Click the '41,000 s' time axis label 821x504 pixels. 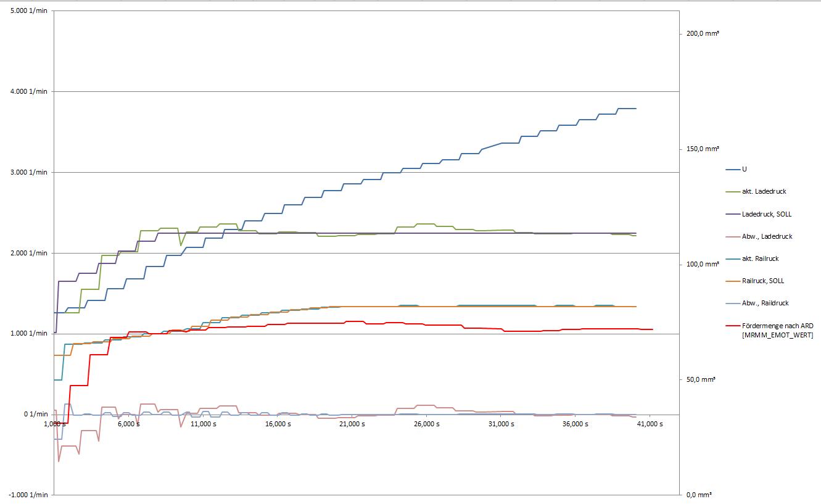tap(649, 424)
